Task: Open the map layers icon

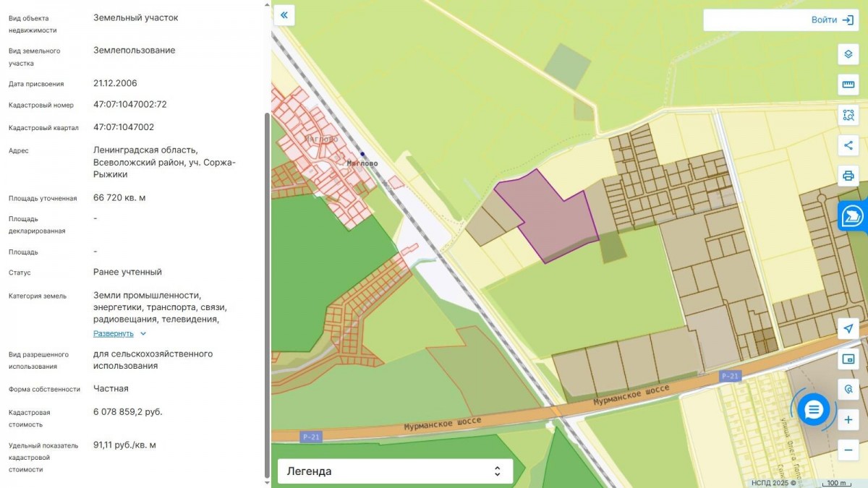Action: tap(848, 54)
